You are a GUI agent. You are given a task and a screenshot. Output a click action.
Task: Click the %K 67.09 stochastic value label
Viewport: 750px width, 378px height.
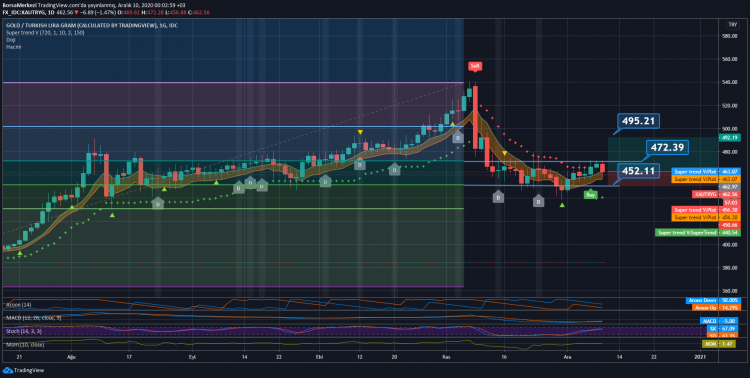coord(723,329)
